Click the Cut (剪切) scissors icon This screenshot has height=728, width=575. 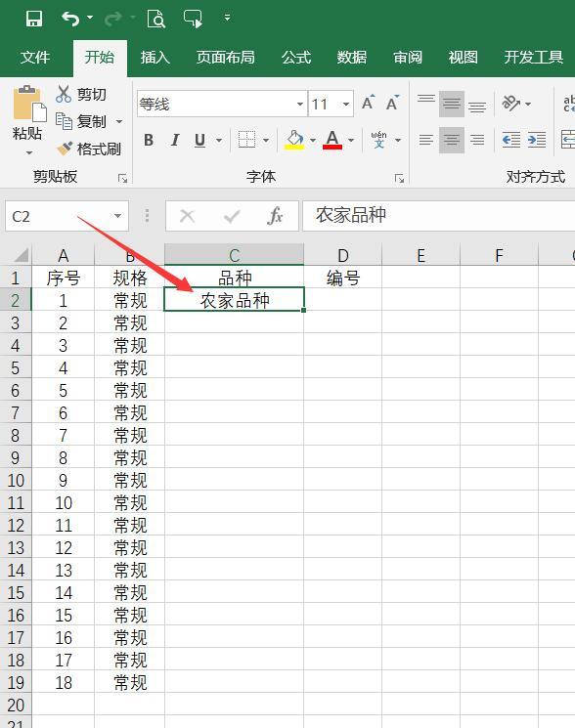64,94
